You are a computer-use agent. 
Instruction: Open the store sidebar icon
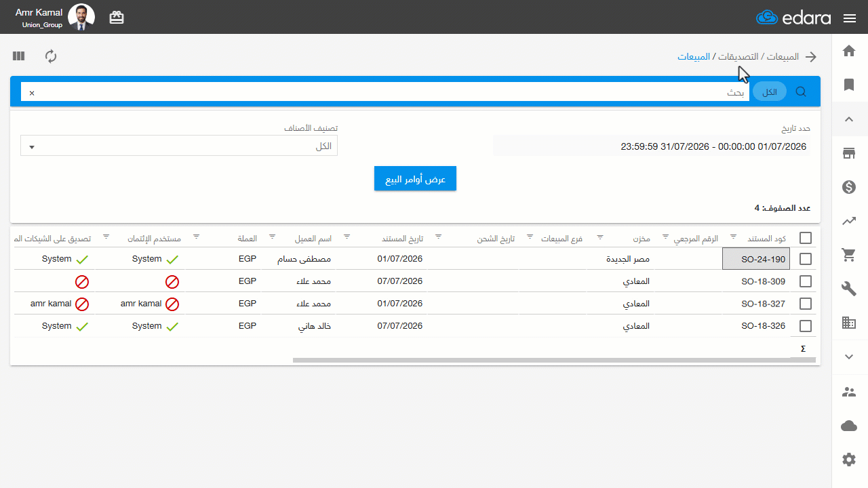click(849, 153)
